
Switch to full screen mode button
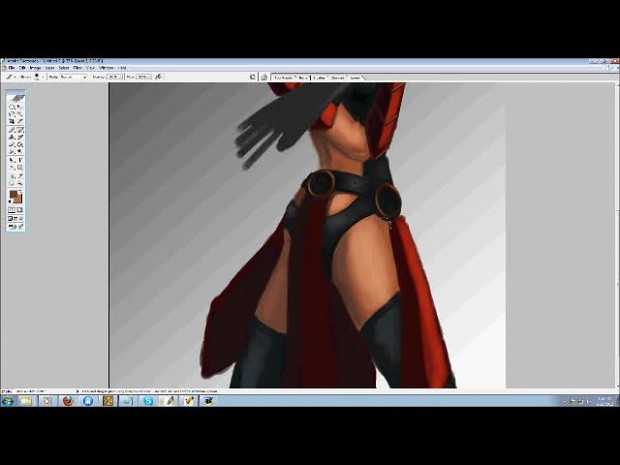coord(20,220)
